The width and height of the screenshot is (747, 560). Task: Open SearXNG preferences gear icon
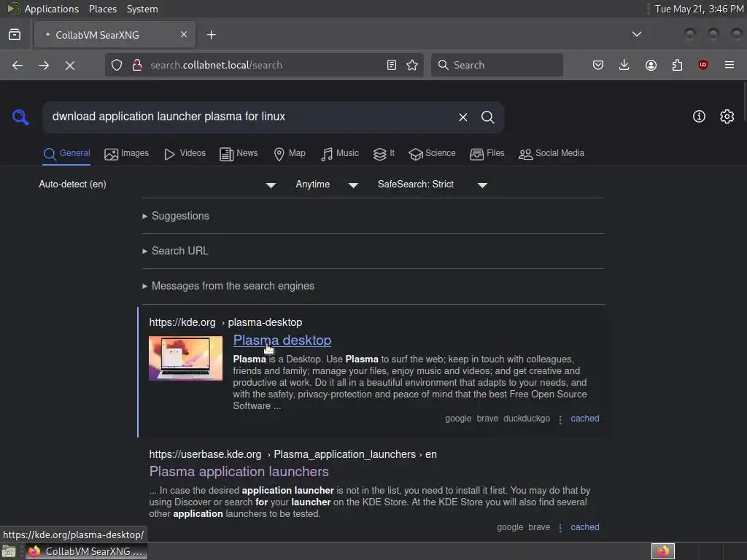point(727,117)
